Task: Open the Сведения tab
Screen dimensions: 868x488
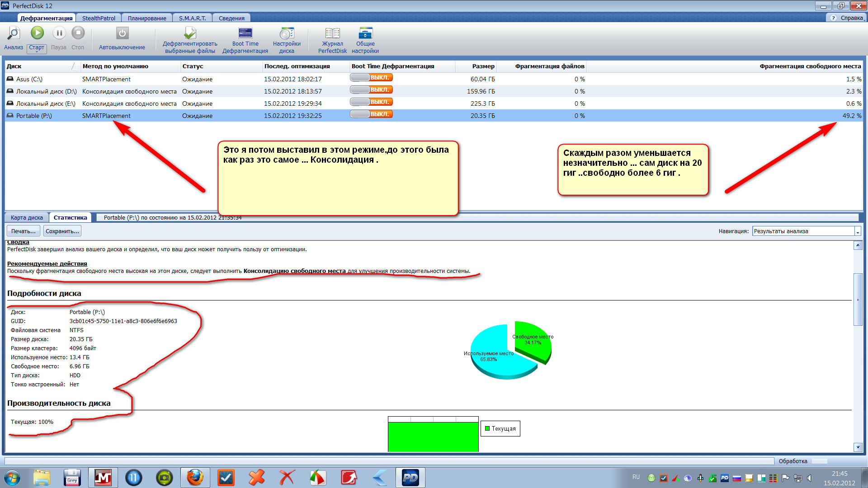Action: 231,18
